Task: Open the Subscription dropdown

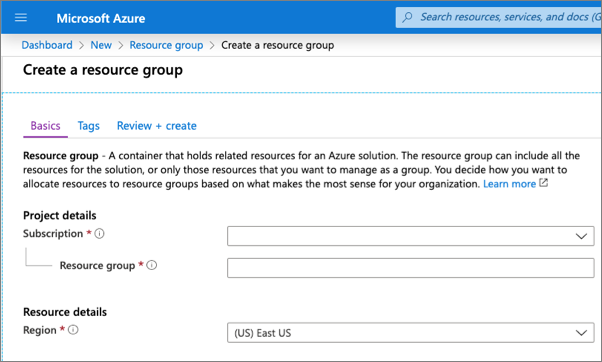Action: (410, 236)
